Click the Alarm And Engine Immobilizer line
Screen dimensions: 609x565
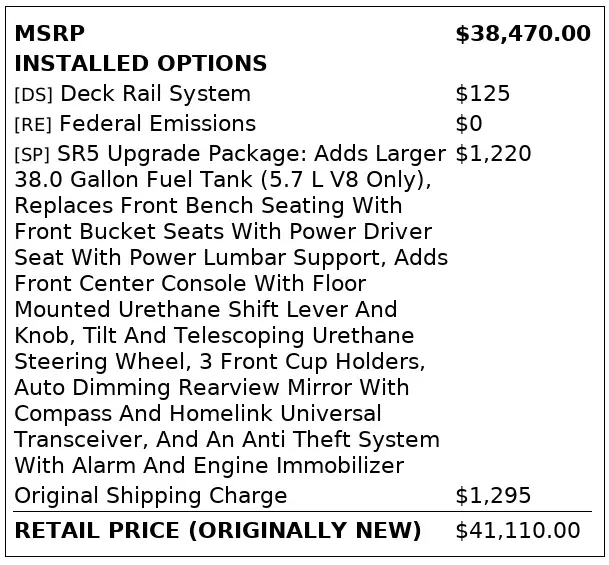tap(209, 466)
